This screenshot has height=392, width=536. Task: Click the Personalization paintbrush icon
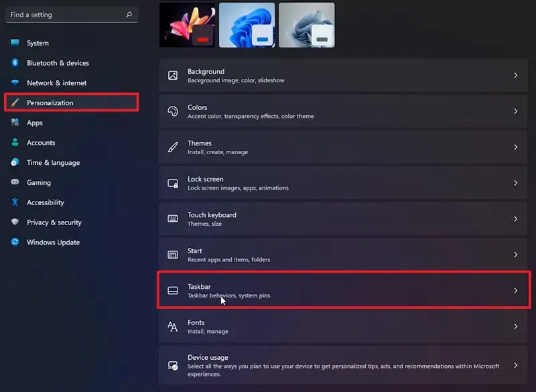tap(15, 103)
